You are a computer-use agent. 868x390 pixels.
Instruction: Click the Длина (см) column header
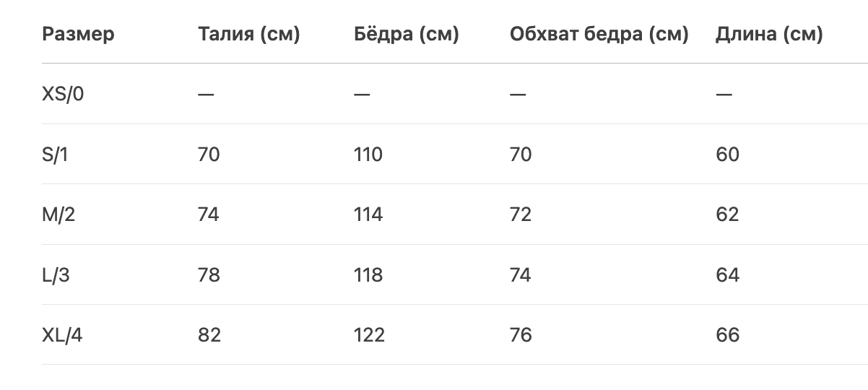coord(769,34)
